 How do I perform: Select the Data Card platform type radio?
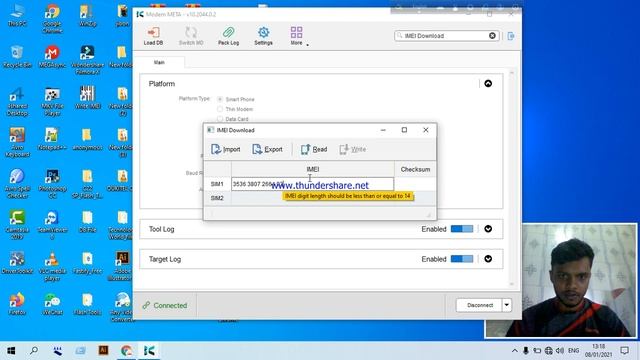220,119
